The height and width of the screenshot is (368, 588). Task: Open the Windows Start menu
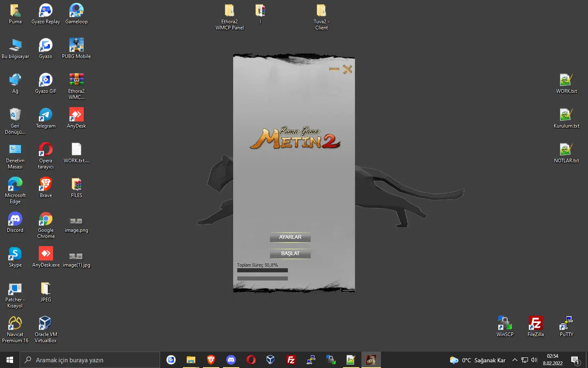click(10, 360)
